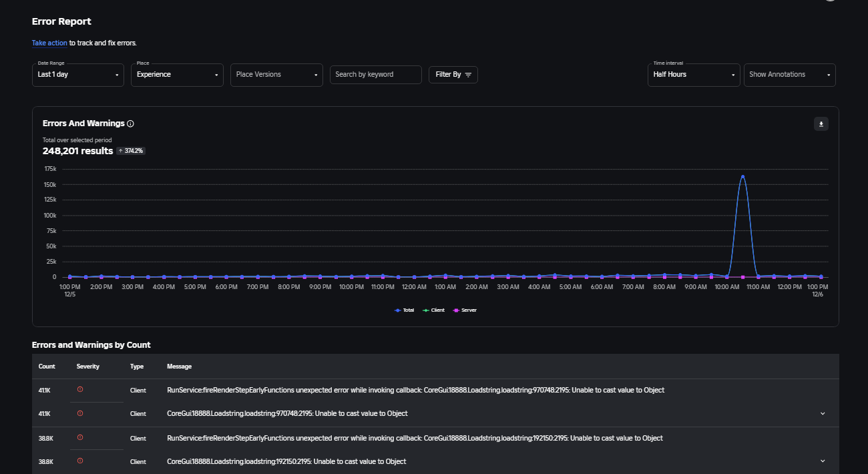The height and width of the screenshot is (474, 868).
Task: Open the Date Range dropdown
Action: pos(78,75)
